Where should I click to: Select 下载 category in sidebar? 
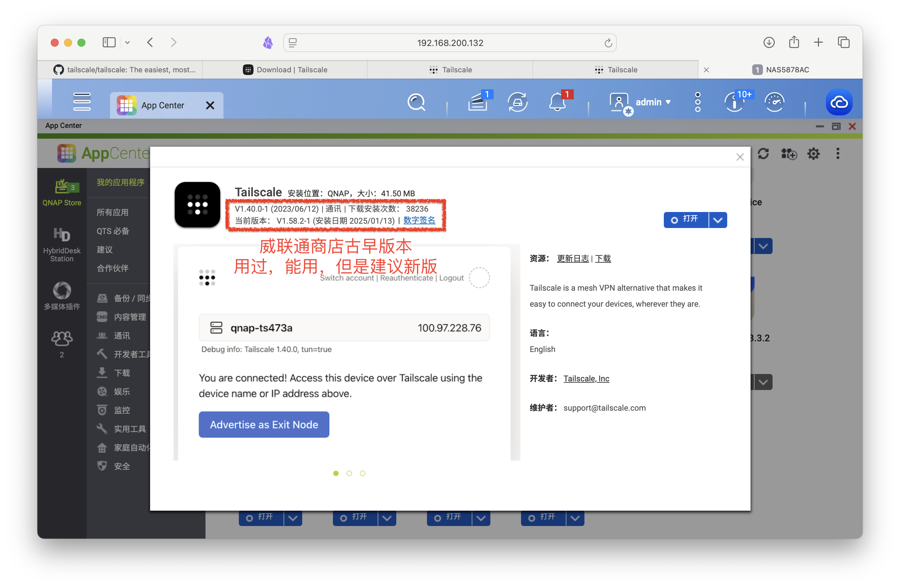[113, 373]
